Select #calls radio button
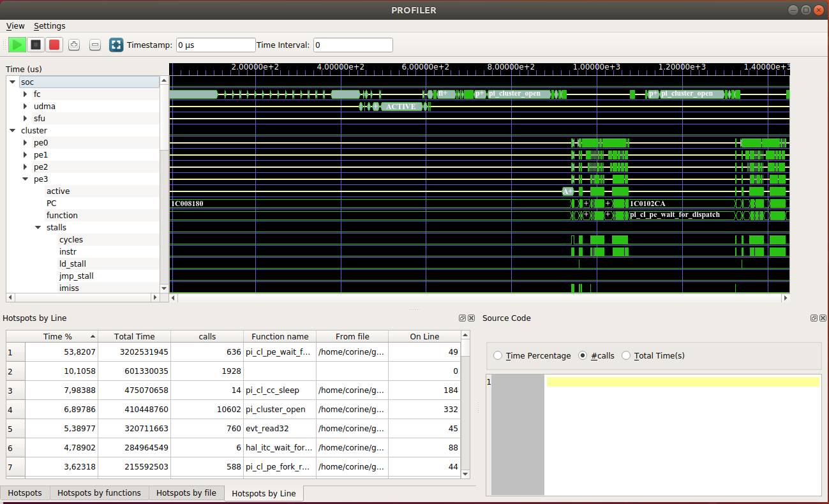 pos(583,355)
